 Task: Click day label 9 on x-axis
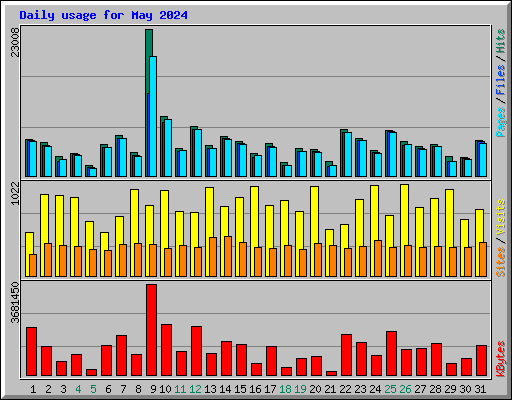point(153,389)
